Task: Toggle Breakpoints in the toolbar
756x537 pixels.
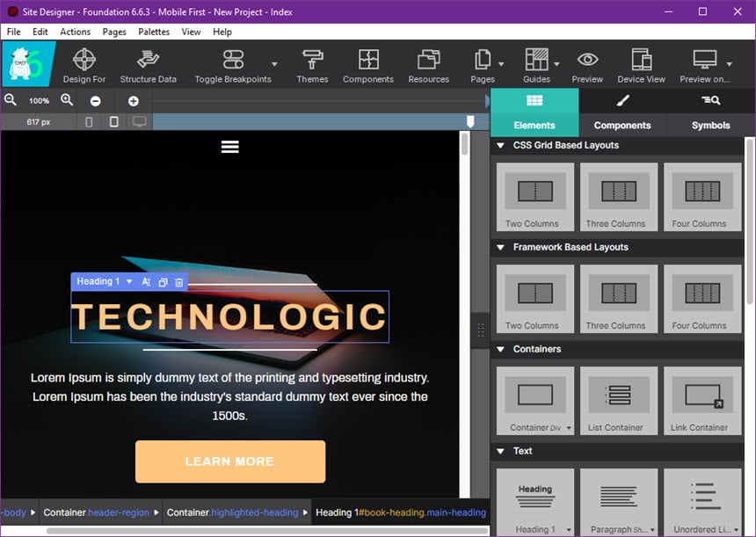Action: [233, 65]
